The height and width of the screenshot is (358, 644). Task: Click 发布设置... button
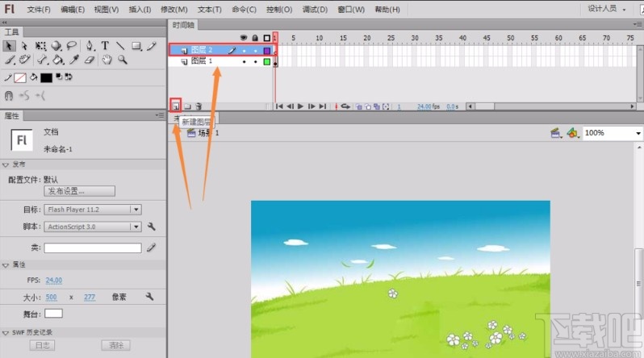tap(79, 191)
